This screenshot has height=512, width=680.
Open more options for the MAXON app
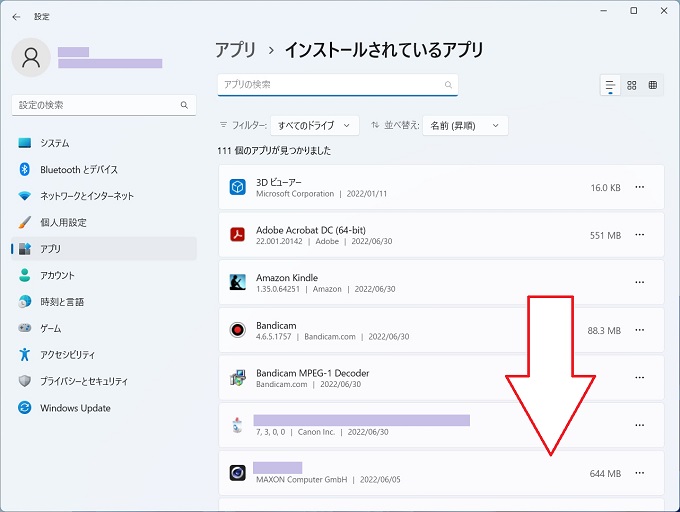click(639, 473)
